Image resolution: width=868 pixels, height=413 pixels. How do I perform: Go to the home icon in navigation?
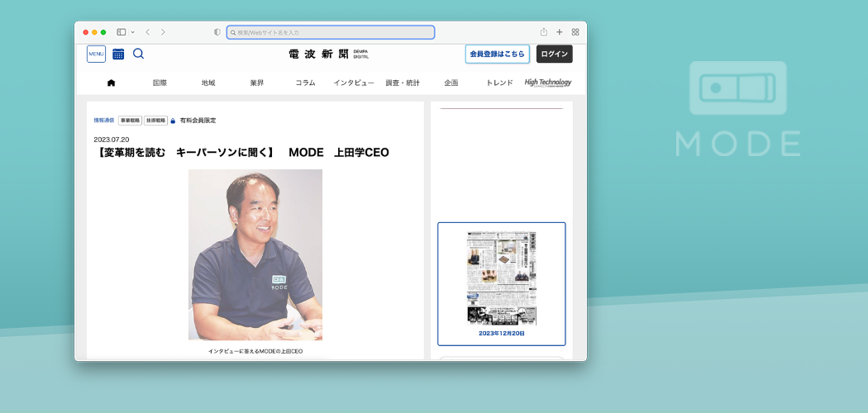pyautogui.click(x=111, y=83)
